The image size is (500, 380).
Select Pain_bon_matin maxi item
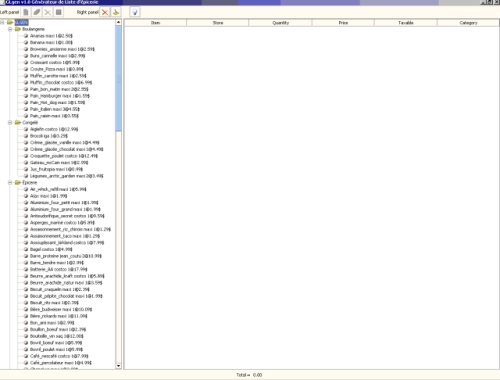pos(59,89)
